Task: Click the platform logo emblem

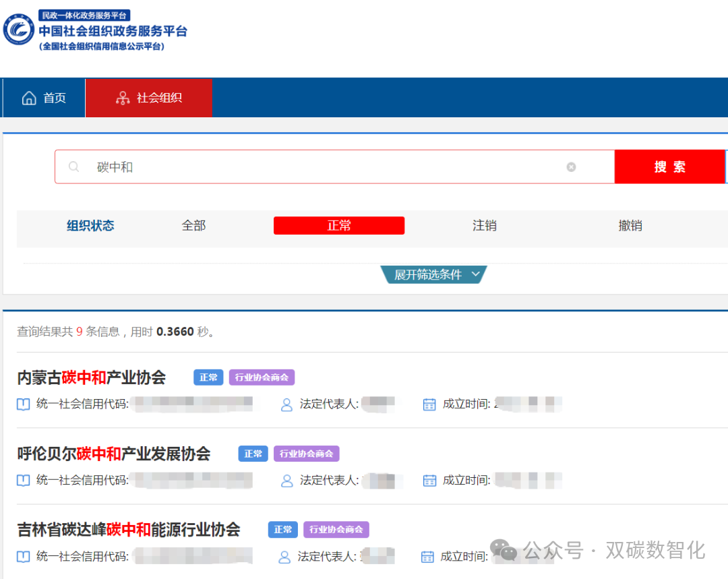Action: click(x=18, y=29)
